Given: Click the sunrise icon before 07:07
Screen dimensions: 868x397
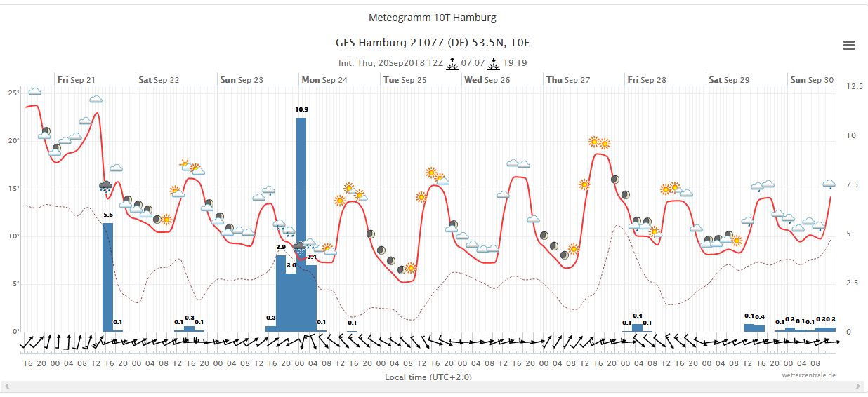Looking at the screenshot, I should [x=453, y=63].
